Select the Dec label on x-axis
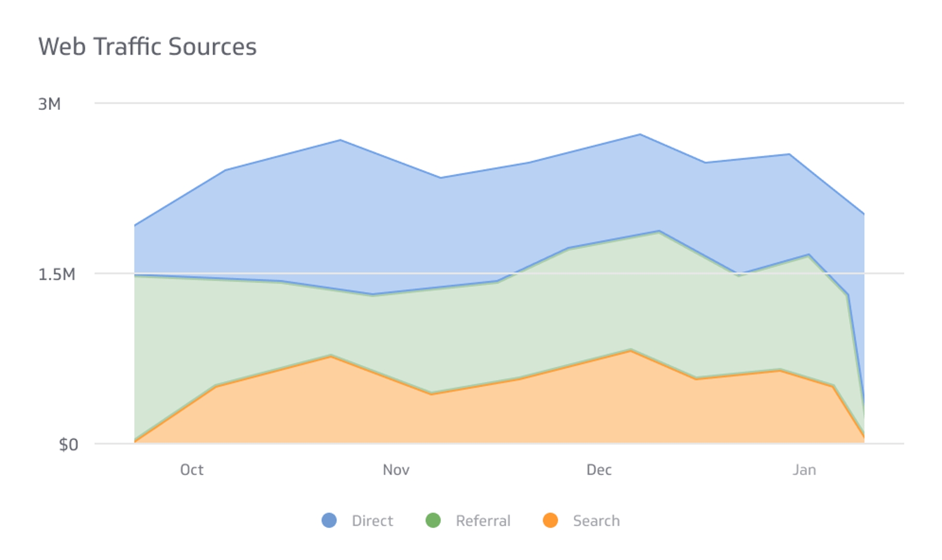Viewport: 942px width, 560px height. [599, 470]
